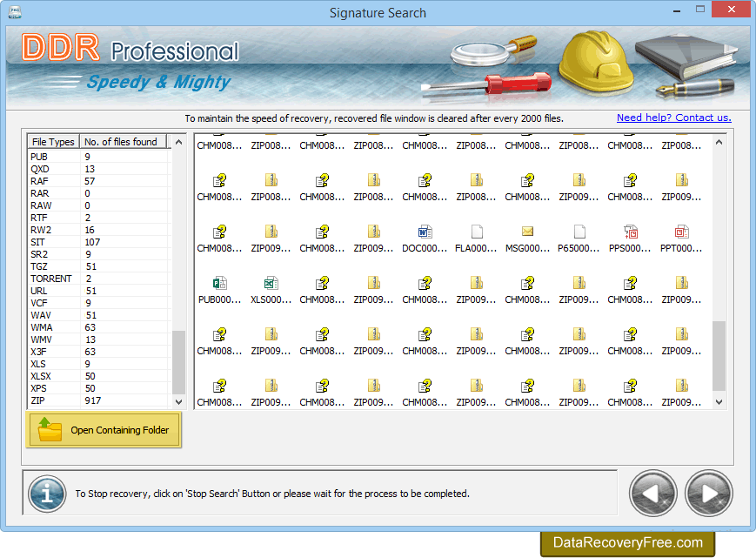The width and height of the screenshot is (756, 558).
Task: Maximize the Signature Search window
Action: point(700,10)
